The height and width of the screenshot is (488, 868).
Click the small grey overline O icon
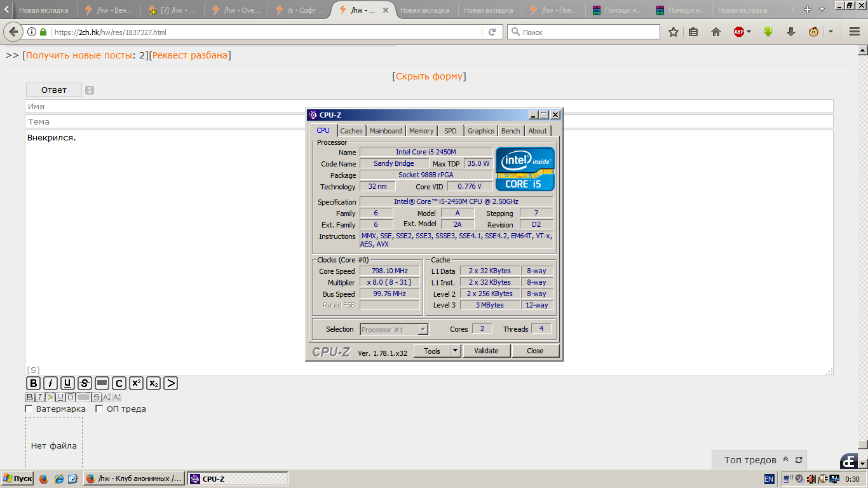[x=71, y=397]
